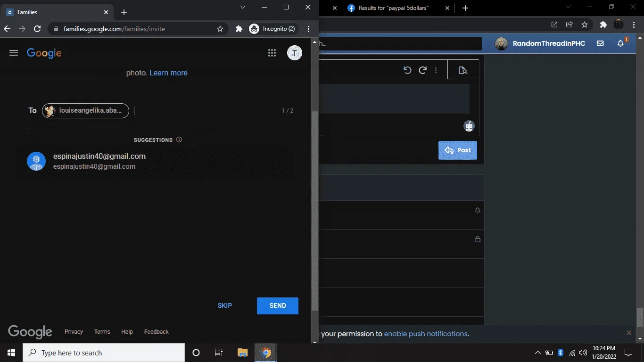
Task: Close the Families browser tab
Action: click(x=106, y=12)
